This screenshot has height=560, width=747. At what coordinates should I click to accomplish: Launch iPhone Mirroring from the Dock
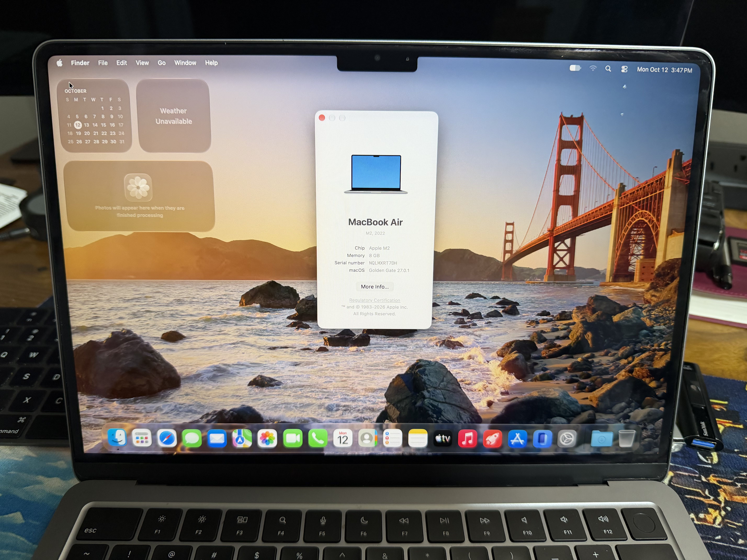click(x=542, y=439)
